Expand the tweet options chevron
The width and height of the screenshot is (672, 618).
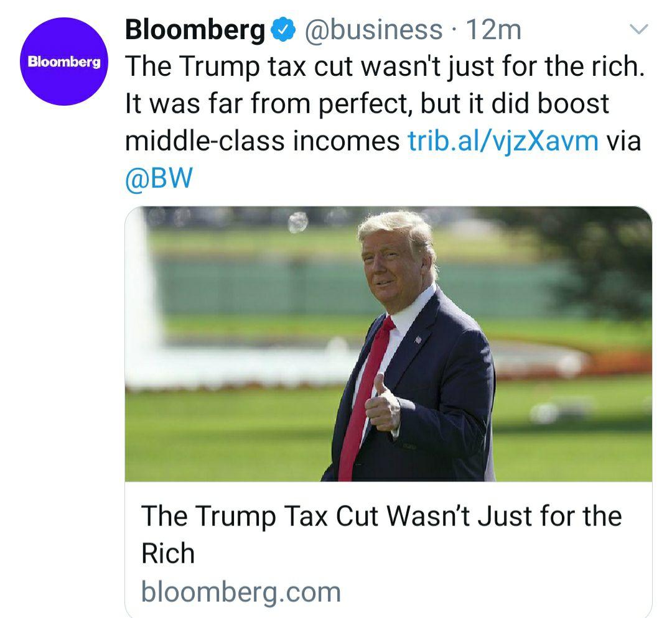tap(639, 29)
